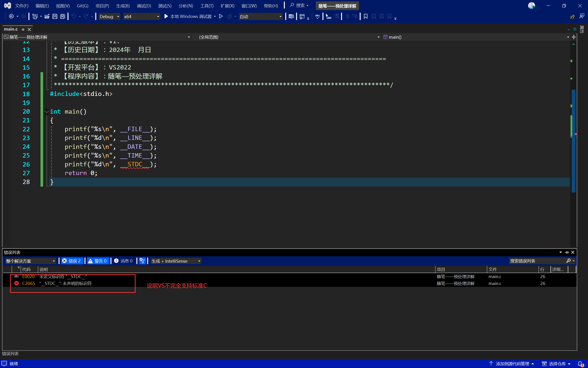Click the undo arrow icon
Viewport: 588px width, 368px height.
point(73,16)
